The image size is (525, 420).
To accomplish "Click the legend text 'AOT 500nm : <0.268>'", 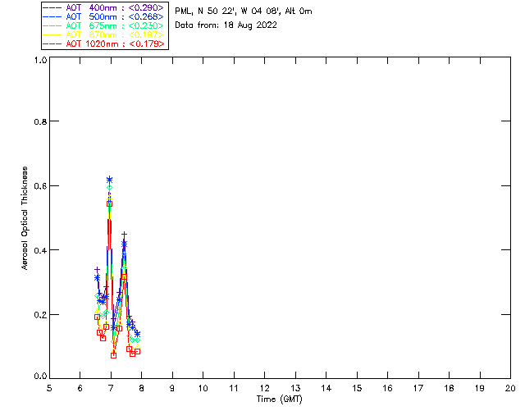I will 115,16.
